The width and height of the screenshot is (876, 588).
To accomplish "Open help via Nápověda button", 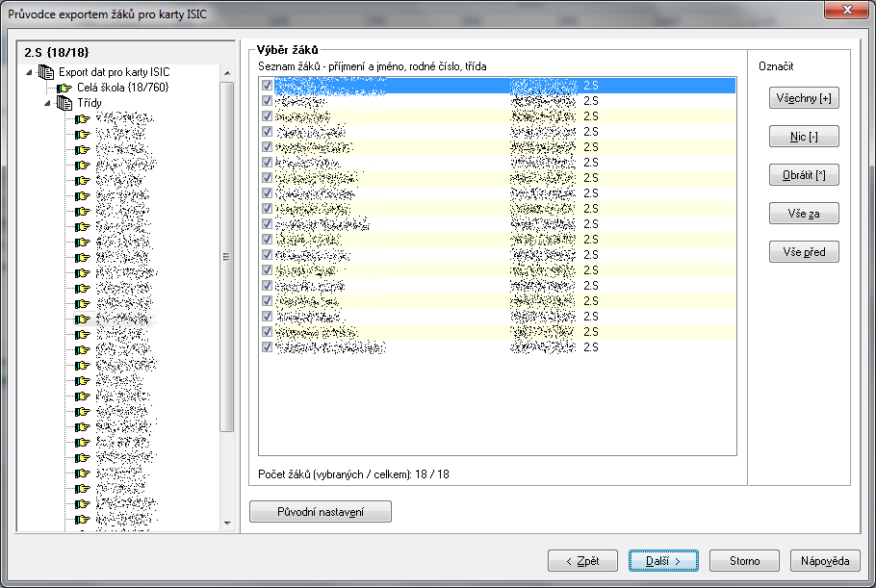I will pyautogui.click(x=825, y=561).
